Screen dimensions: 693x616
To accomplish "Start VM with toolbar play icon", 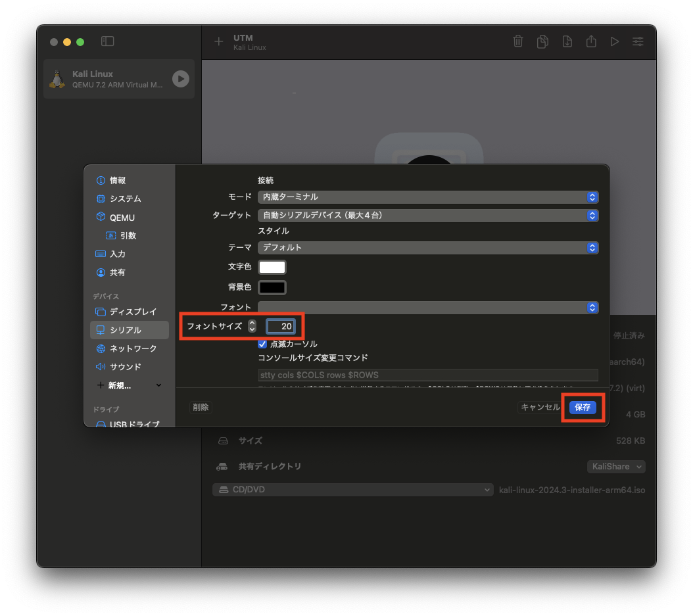I will coord(614,41).
